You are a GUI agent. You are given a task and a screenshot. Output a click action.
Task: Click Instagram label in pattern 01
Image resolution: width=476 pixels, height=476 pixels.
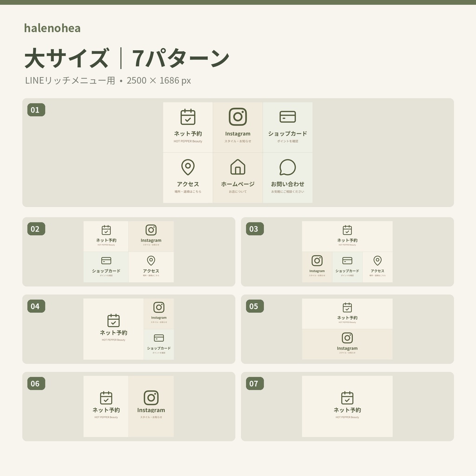coord(238,134)
